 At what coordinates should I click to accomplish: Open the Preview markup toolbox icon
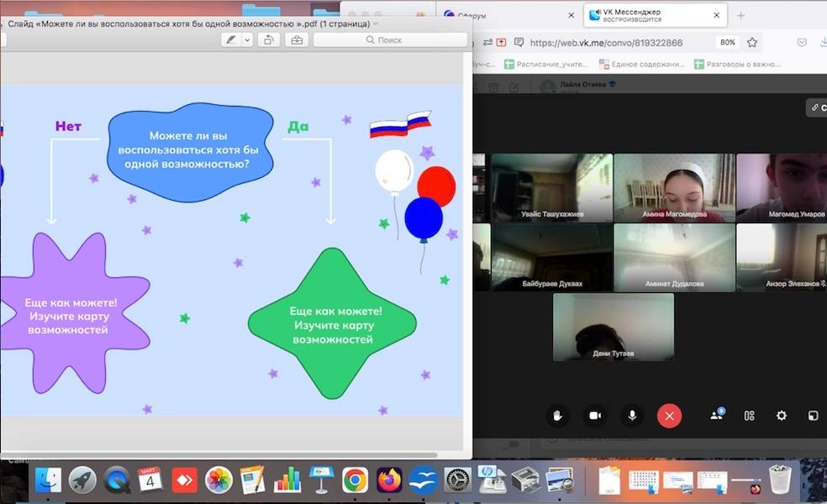pyautogui.click(x=296, y=40)
